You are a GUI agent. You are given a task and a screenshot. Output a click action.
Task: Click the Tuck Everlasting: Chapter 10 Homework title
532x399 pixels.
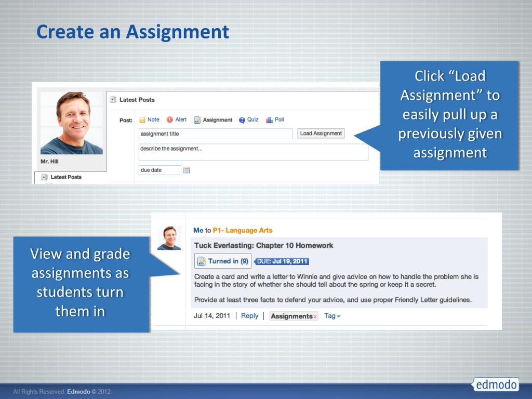pyautogui.click(x=263, y=246)
